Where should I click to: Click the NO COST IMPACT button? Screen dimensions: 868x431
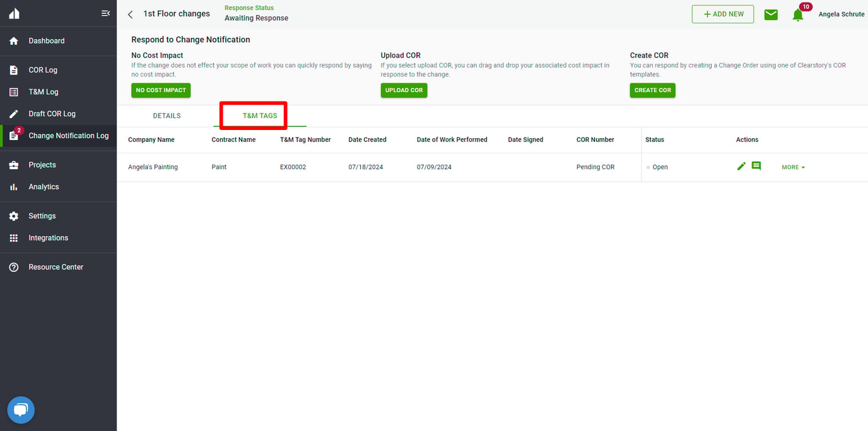coord(161,90)
